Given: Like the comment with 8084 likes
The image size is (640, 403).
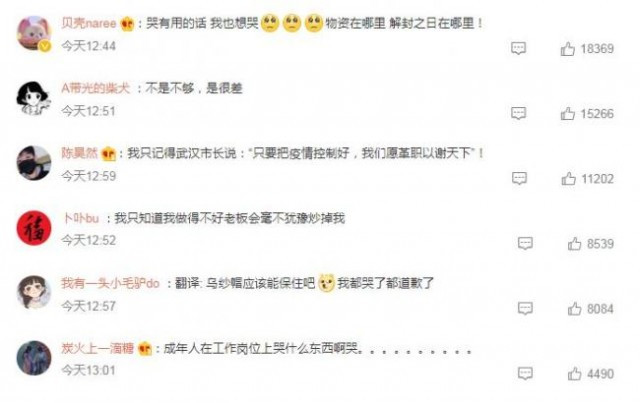Looking at the screenshot, I should (574, 309).
